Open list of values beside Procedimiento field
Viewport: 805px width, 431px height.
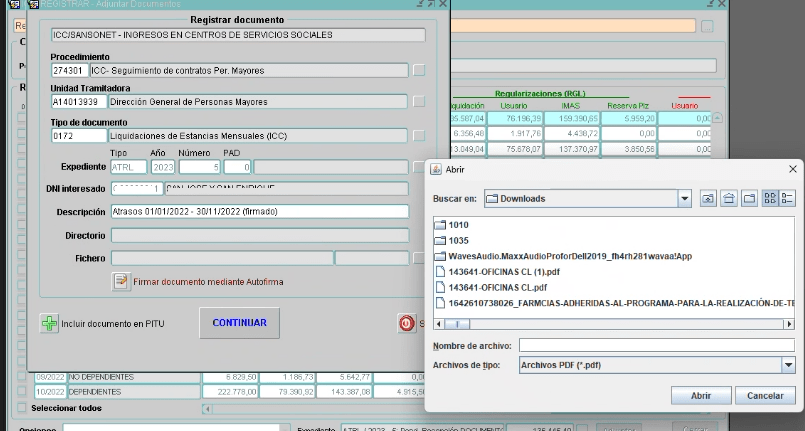(419, 70)
